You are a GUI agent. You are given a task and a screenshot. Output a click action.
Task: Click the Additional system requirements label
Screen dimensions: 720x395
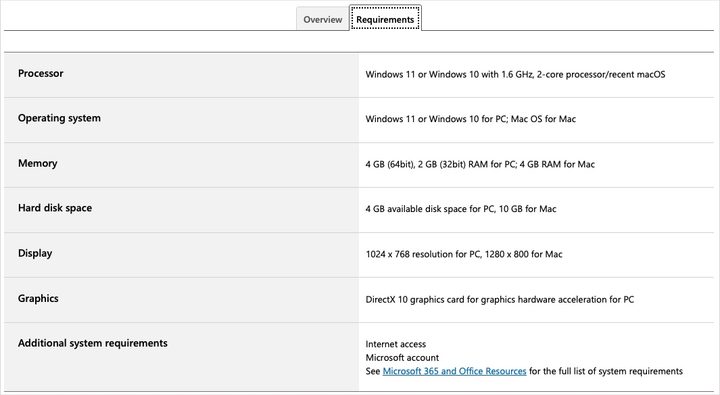[93, 343]
